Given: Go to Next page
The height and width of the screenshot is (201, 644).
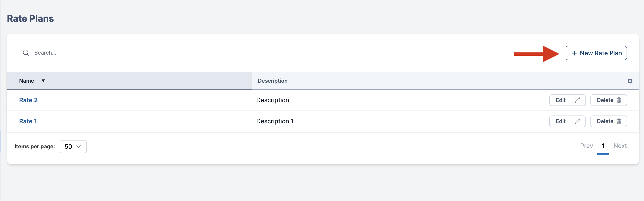Looking at the screenshot, I should pos(620,146).
